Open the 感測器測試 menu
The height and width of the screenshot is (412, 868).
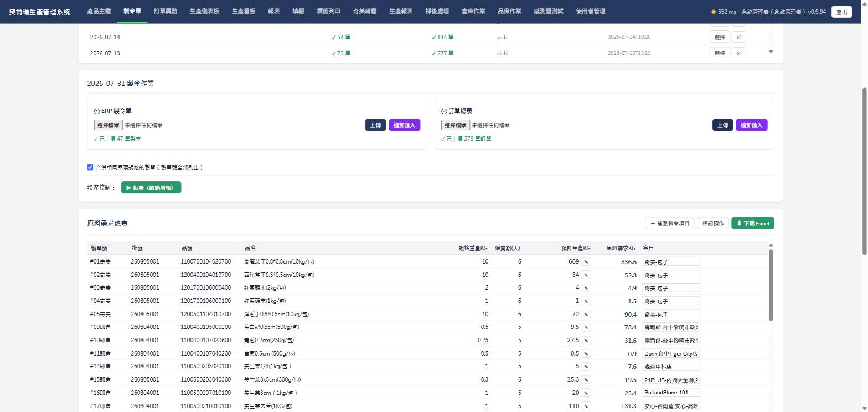tap(549, 11)
